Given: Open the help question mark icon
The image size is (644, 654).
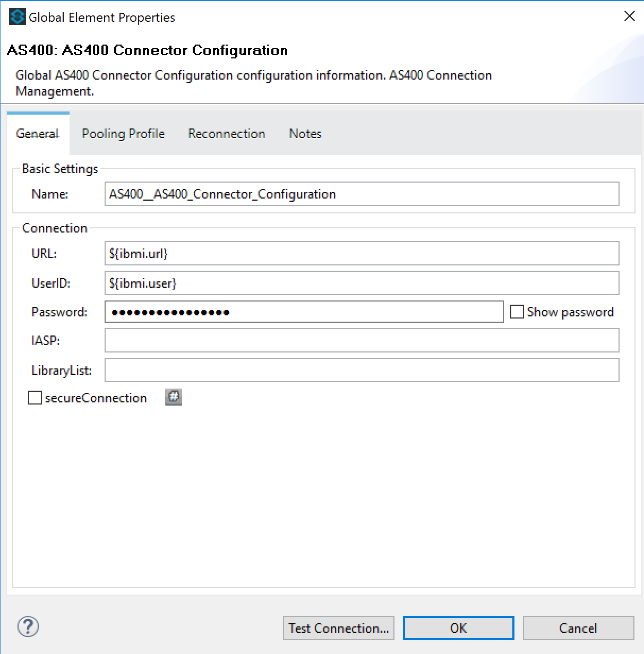Looking at the screenshot, I should pyautogui.click(x=28, y=626).
